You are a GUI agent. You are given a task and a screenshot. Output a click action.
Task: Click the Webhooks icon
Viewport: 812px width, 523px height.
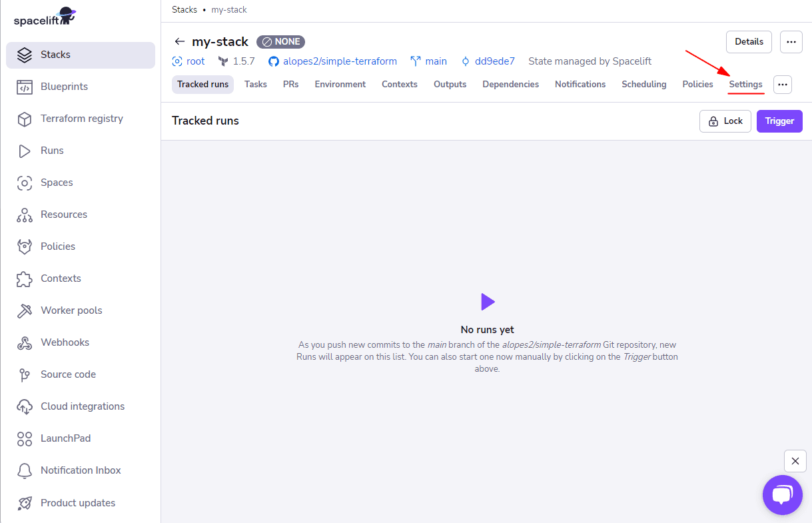25,342
